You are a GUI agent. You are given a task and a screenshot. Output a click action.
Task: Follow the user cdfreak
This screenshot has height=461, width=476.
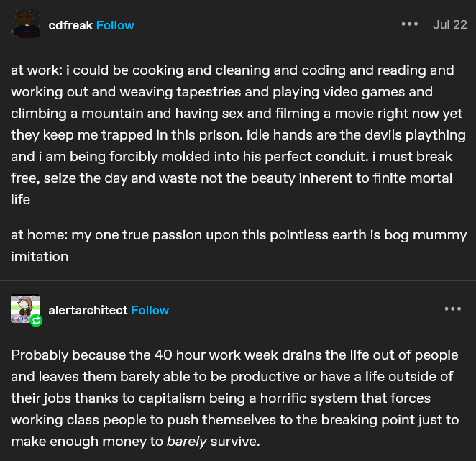click(115, 25)
